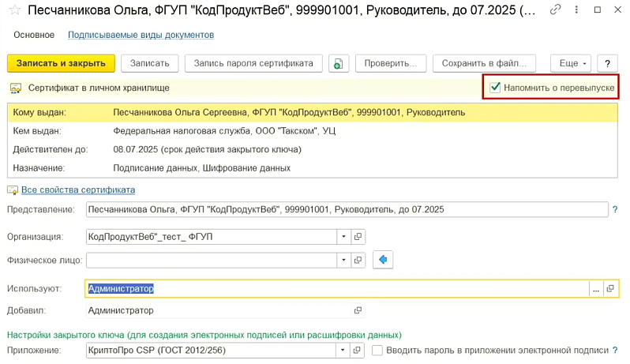Click the blue arrow next to Физическое лицо
Screen dimensions: 630x364
383,260
